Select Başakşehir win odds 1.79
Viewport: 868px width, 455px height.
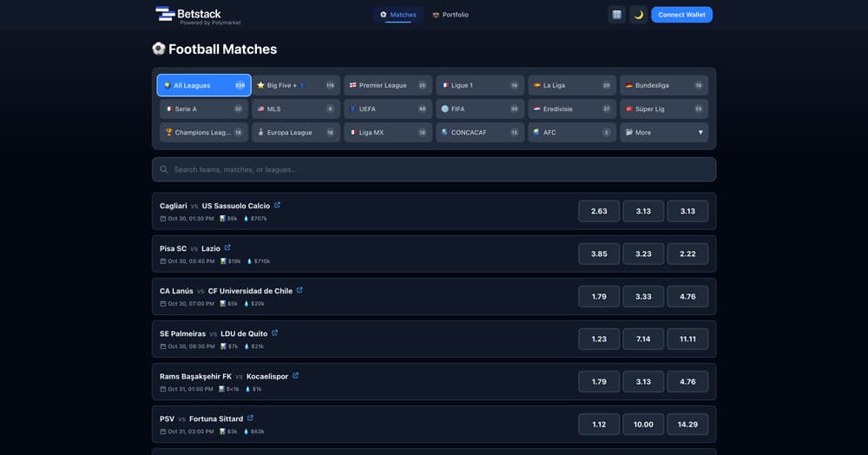(x=599, y=381)
